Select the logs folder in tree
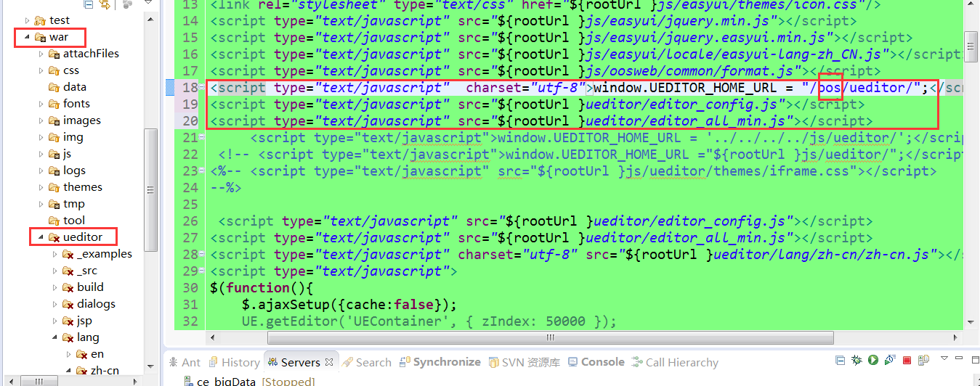Screen dimensions: 980x386 (x=74, y=171)
